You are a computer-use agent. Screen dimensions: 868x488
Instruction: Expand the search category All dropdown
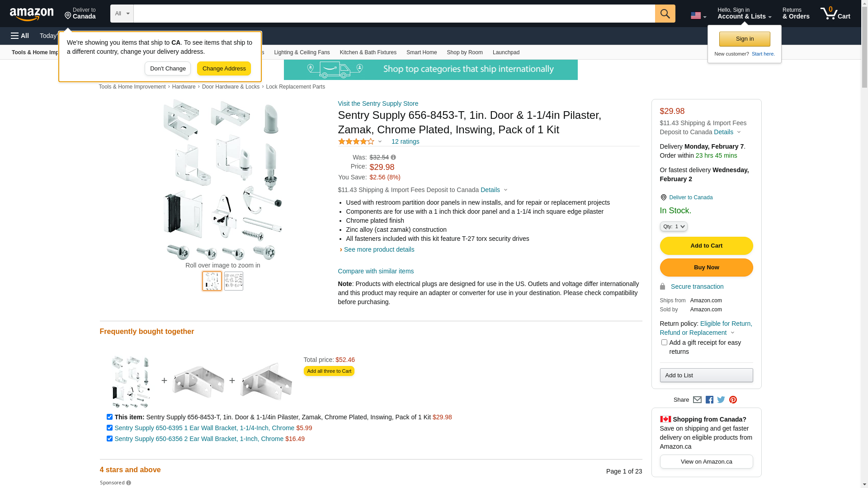[x=122, y=14]
